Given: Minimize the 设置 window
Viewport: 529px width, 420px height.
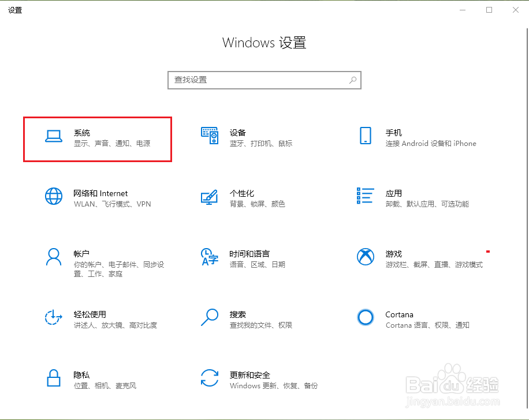Looking at the screenshot, I should point(463,10).
